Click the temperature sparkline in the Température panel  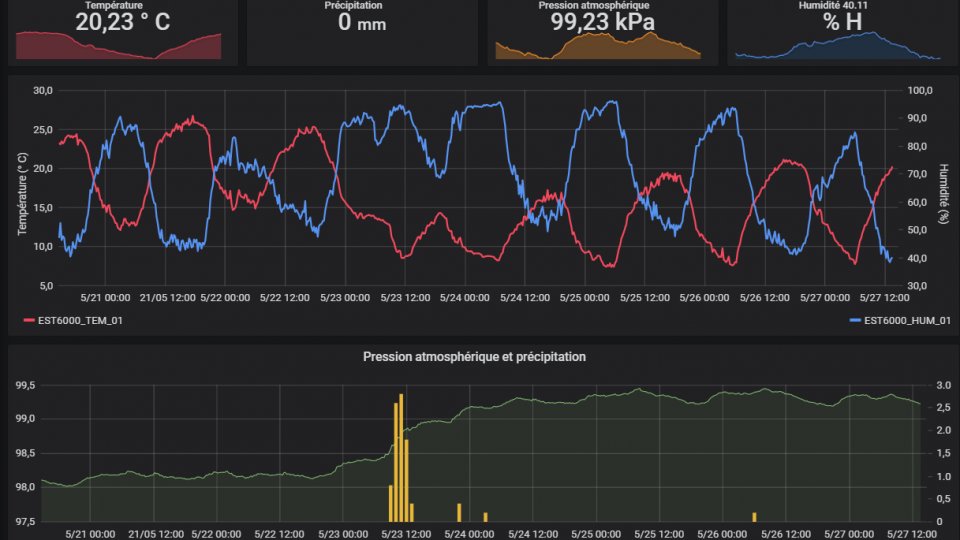coord(118,46)
